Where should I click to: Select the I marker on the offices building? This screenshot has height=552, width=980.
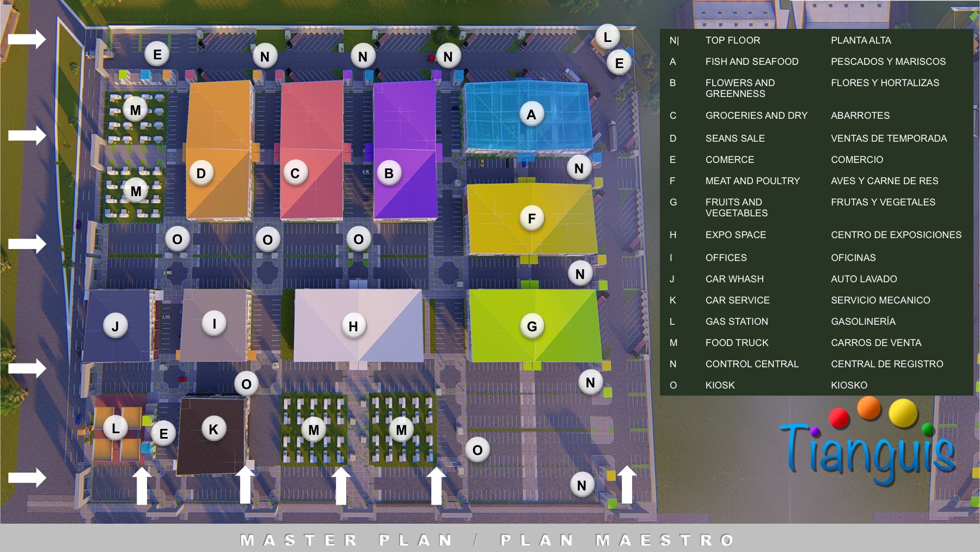pyautogui.click(x=214, y=324)
